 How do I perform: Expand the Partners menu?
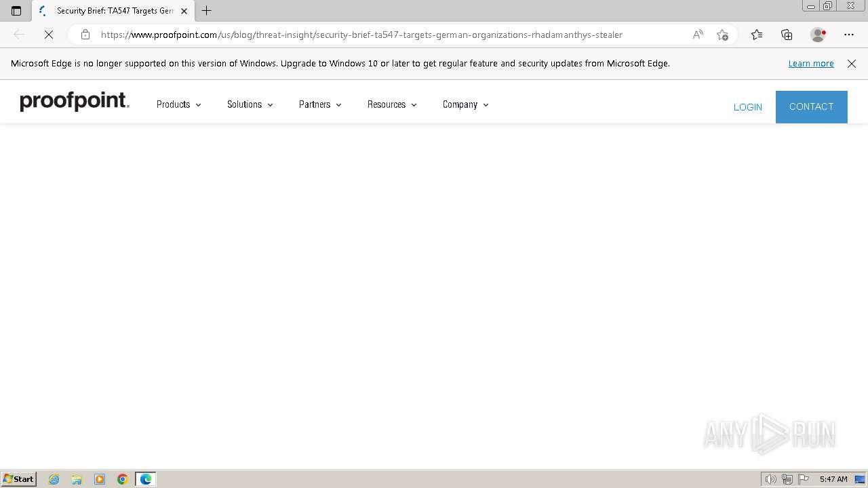pos(320,104)
